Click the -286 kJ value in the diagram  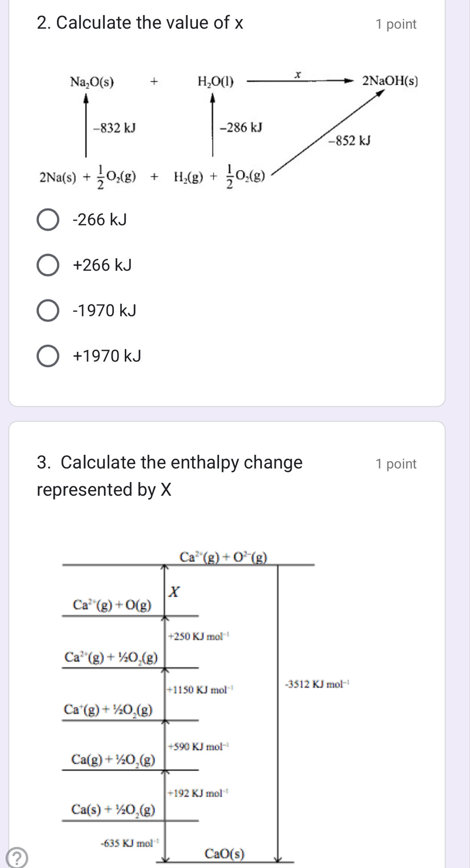[241, 128]
